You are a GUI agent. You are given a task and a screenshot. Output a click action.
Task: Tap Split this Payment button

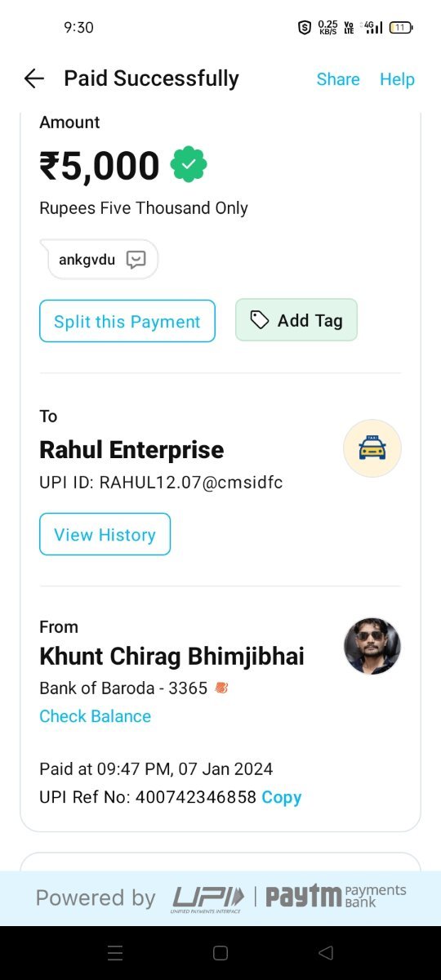pyautogui.click(x=127, y=321)
